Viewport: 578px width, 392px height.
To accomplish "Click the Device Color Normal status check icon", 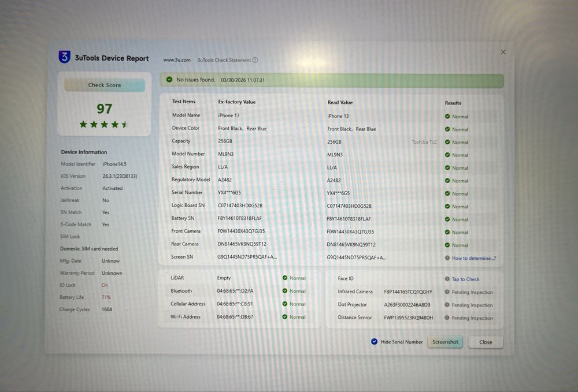I will tap(447, 129).
